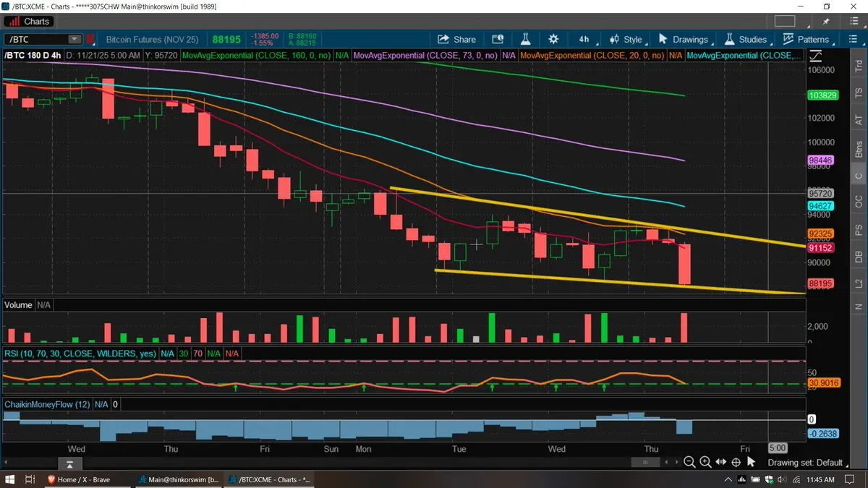The width and height of the screenshot is (868, 488).
Task: Click the 94627 cyan price bubble
Action: 822,206
